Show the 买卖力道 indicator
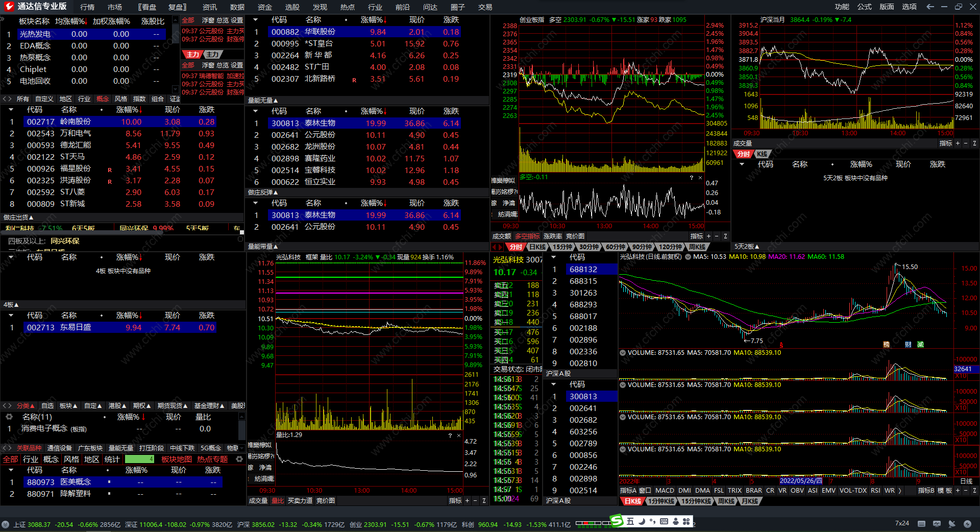Viewport: 980px width, 532px height. coord(300,501)
